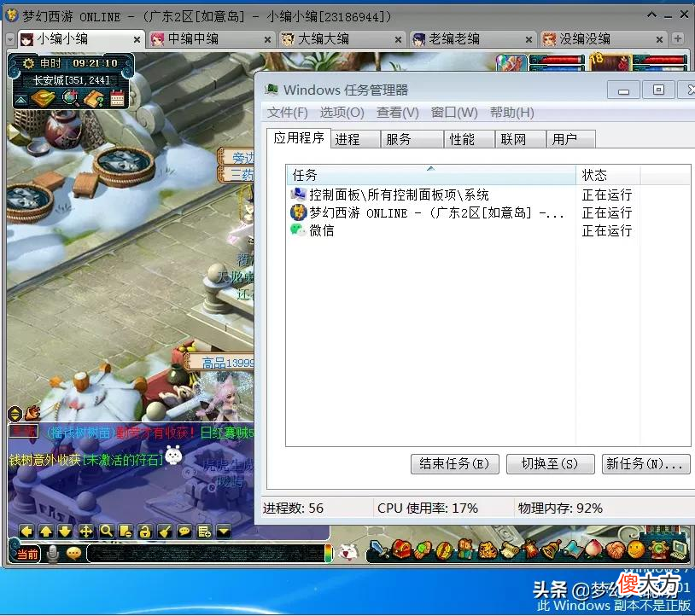Click the sword attack icon in bottom toolbar
695x616 pixels.
click(x=379, y=549)
